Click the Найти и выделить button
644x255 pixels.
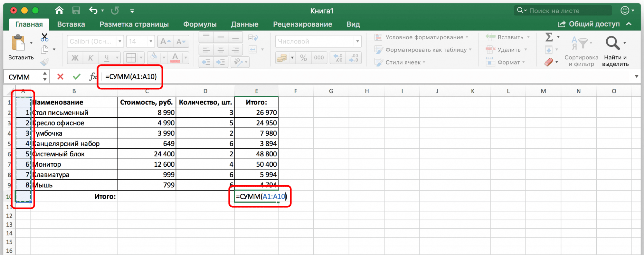coord(615,52)
